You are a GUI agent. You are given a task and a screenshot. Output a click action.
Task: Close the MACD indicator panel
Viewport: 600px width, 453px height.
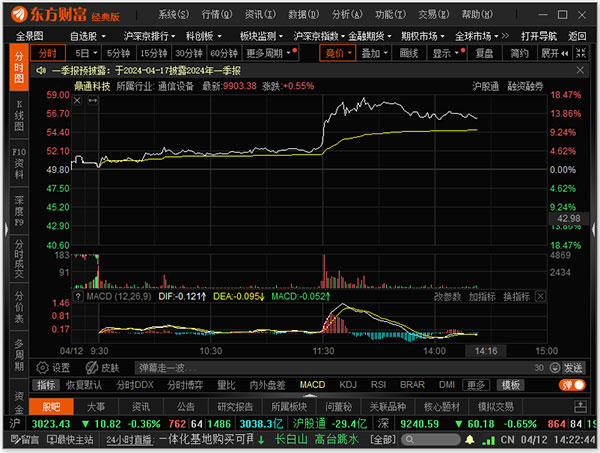(x=540, y=296)
